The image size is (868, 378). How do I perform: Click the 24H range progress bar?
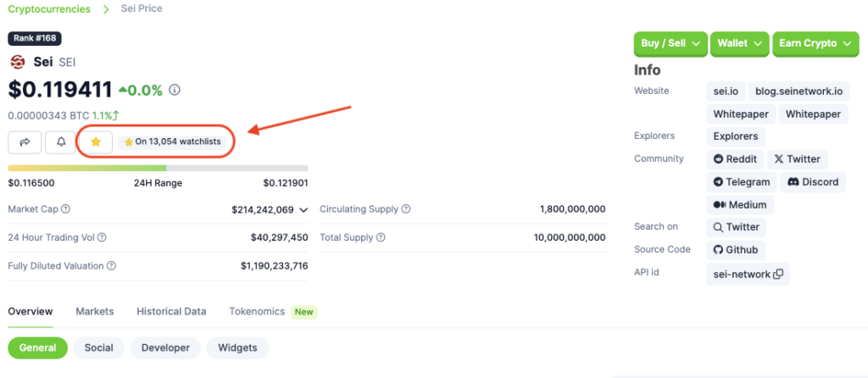(x=158, y=169)
